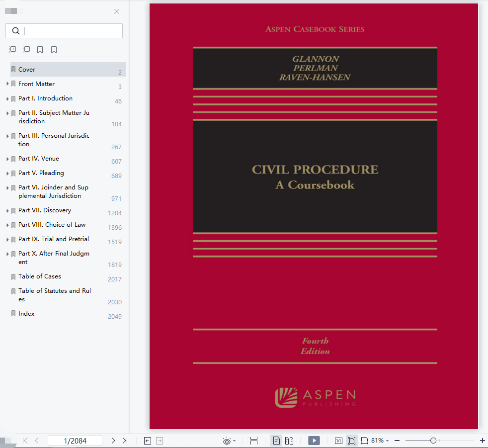Screen dimensions: 488x448
Task: Jump to the Index bookmark
Action: pos(26,314)
